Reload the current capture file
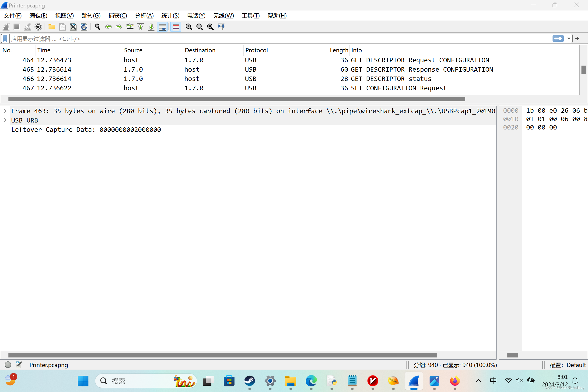588x392 pixels. pyautogui.click(x=84, y=27)
